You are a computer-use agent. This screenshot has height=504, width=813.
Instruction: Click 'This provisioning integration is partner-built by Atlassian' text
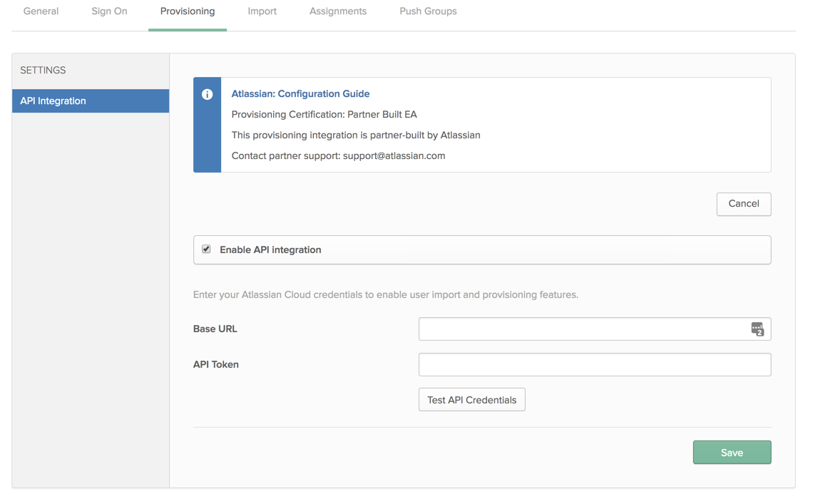point(356,135)
